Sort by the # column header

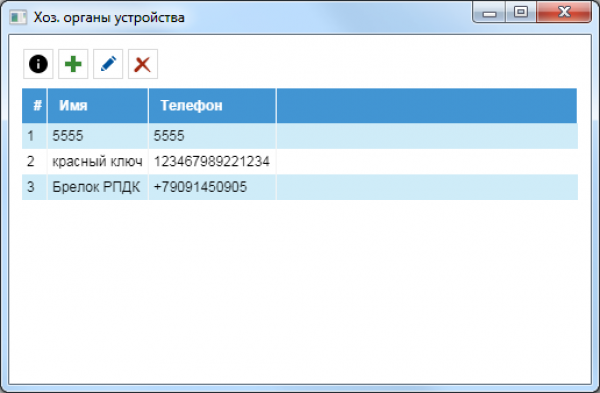[x=34, y=106]
